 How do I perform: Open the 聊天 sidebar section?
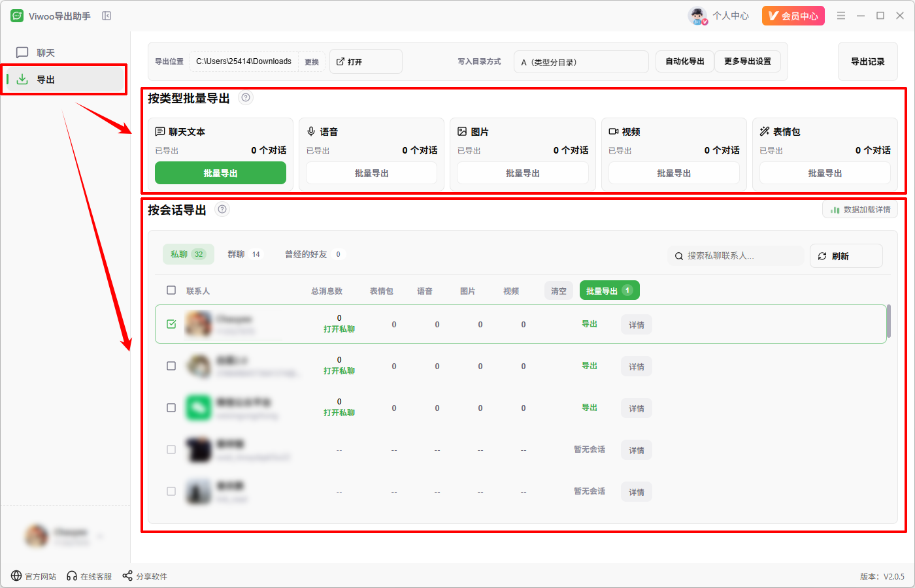pos(64,52)
